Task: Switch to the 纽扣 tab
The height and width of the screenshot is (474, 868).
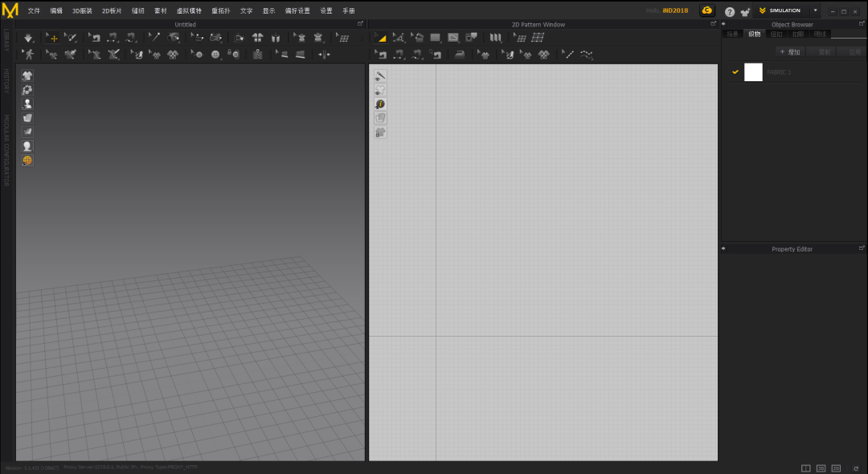Action: coord(776,35)
